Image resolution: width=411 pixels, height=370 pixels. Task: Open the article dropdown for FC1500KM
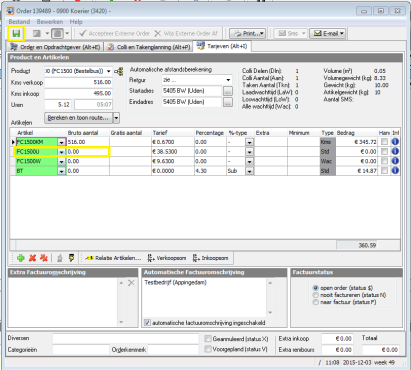pyautogui.click(x=61, y=142)
